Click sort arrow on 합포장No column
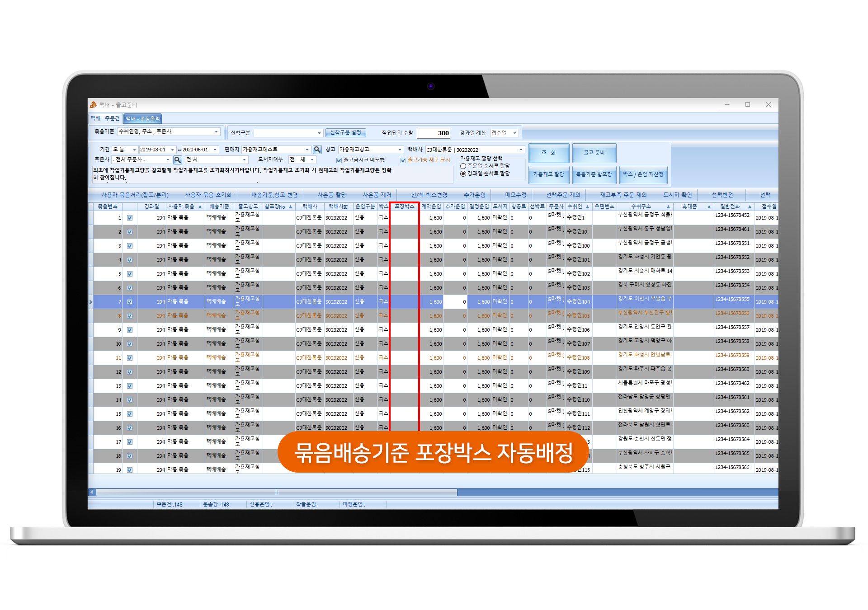 [x=291, y=206]
